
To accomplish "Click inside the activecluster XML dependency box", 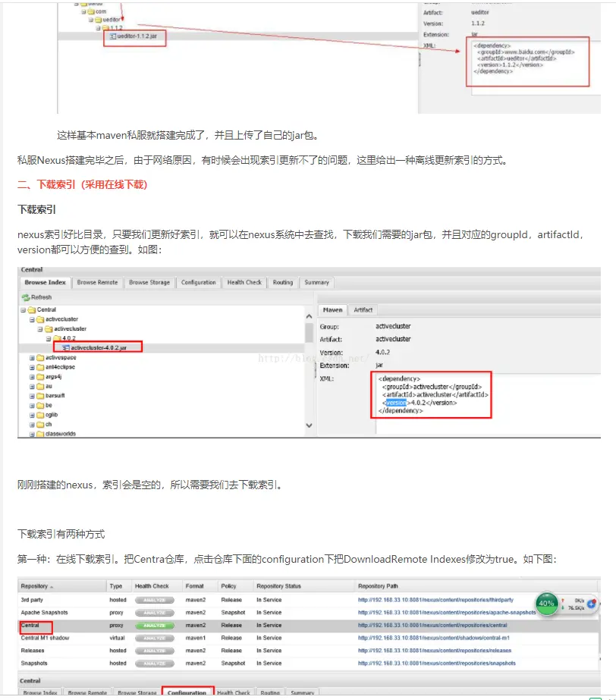I will click(431, 394).
